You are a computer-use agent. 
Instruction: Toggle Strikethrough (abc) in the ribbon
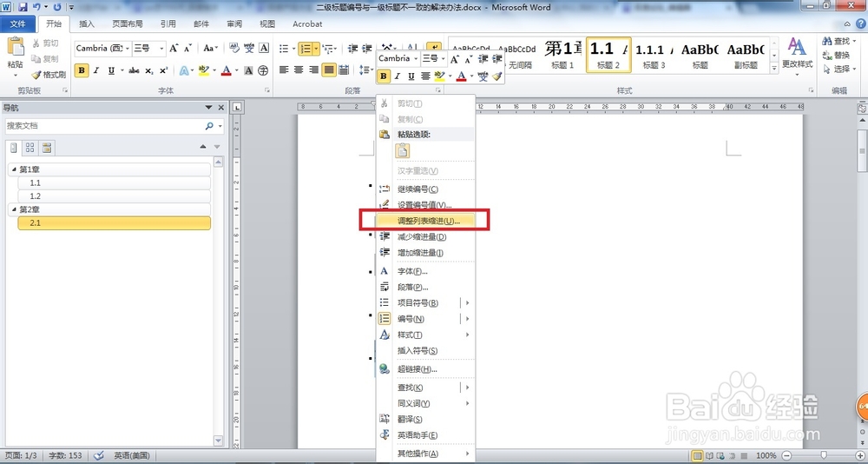[134, 70]
